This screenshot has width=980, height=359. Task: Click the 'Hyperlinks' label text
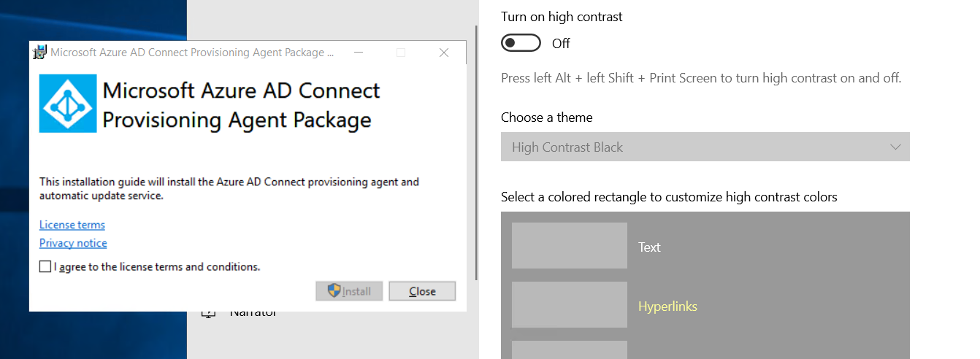pos(667,306)
